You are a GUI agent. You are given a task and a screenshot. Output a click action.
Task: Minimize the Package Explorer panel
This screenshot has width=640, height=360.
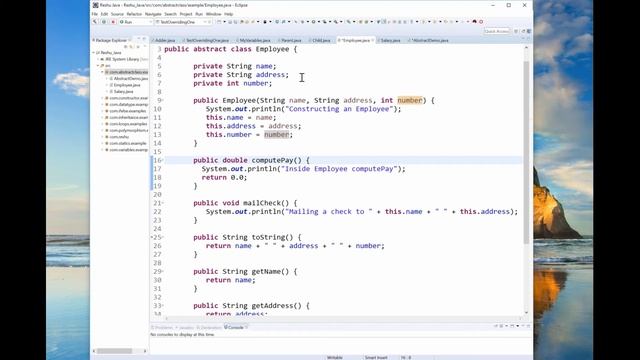[138, 39]
